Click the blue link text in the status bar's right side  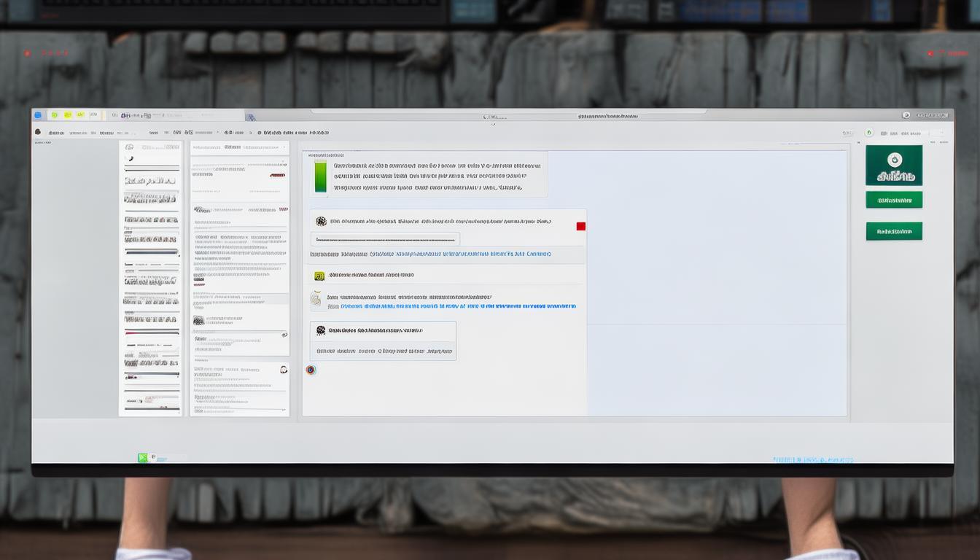[812, 460]
